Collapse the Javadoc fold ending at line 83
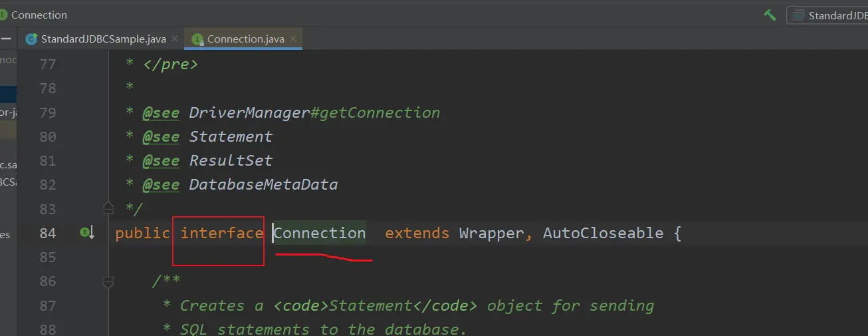 [108, 209]
